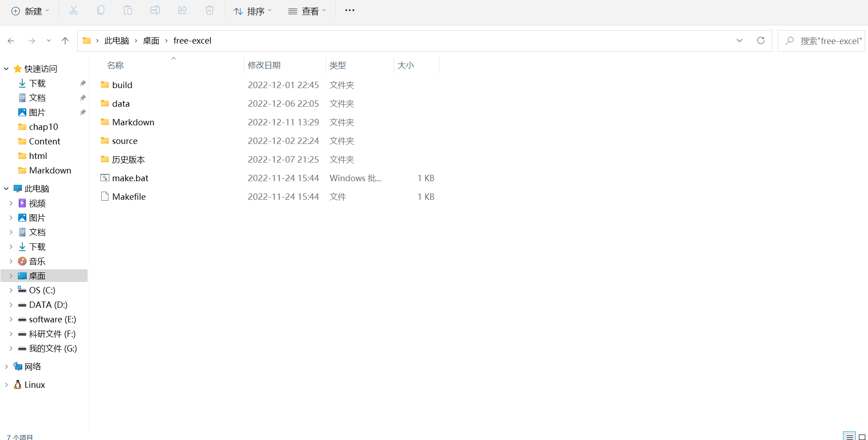Switch to details view layout toggle
The height and width of the screenshot is (440, 868).
pyautogui.click(x=849, y=437)
